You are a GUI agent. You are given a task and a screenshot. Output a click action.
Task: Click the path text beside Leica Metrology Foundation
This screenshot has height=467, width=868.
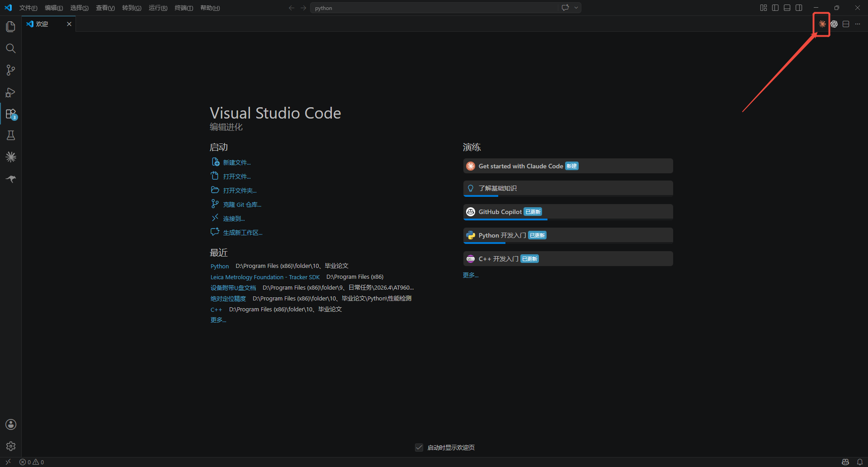click(355, 277)
